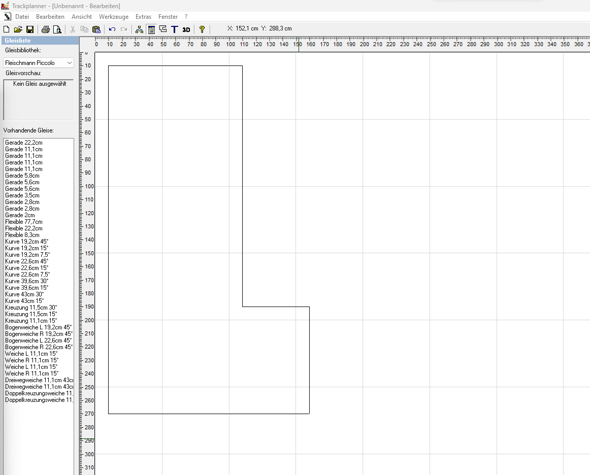
Task: Undo the last action
Action: (112, 29)
